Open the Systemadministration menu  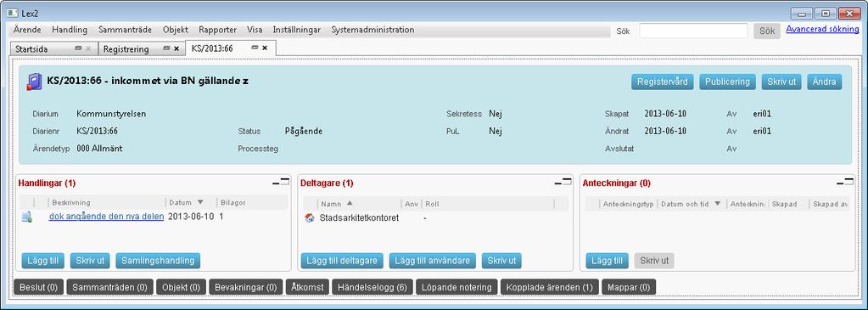(372, 30)
